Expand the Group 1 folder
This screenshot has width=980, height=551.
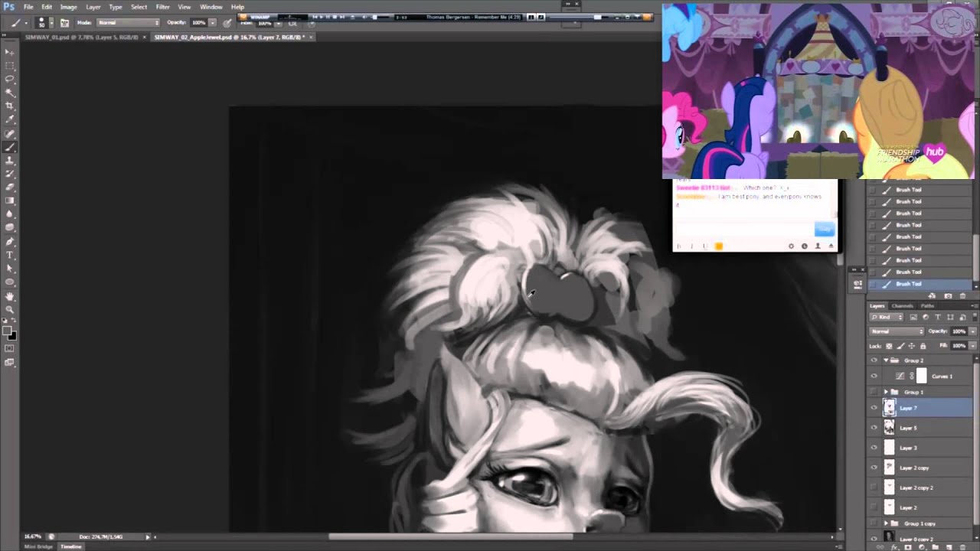(886, 392)
